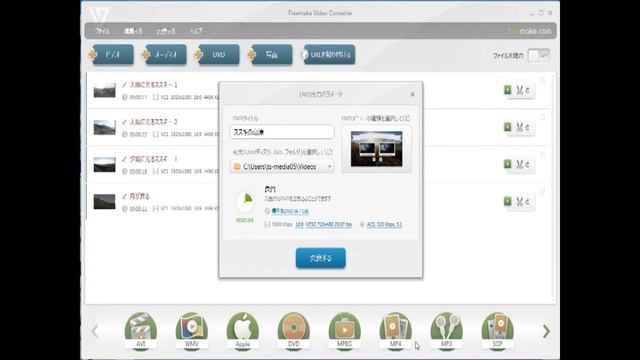Close the DVD出力パラメータ dialog

(x=412, y=94)
